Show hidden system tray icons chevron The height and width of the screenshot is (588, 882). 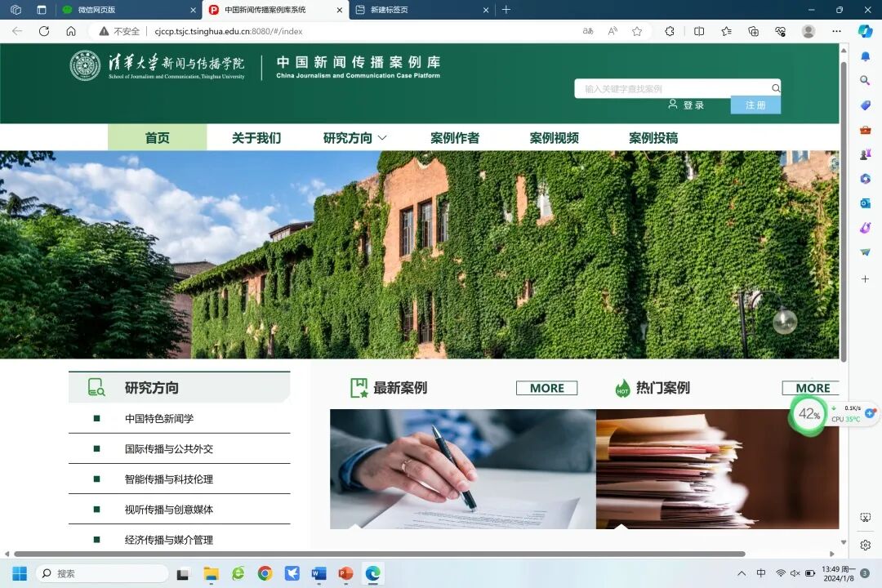[x=742, y=573]
